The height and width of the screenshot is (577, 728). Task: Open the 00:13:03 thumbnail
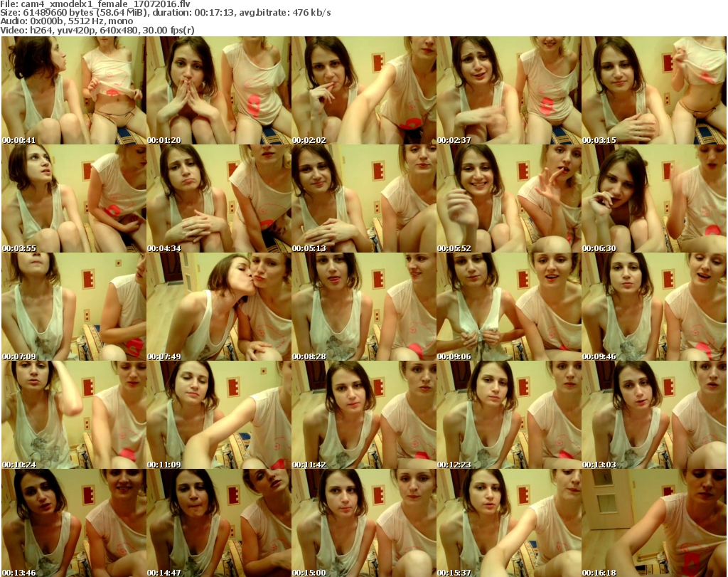tap(654, 415)
